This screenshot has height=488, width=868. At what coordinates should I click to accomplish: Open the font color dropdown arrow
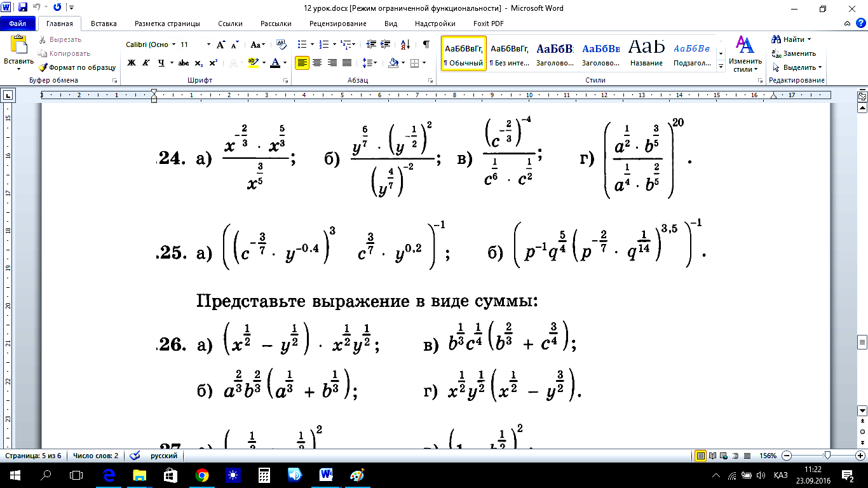pyautogui.click(x=286, y=63)
